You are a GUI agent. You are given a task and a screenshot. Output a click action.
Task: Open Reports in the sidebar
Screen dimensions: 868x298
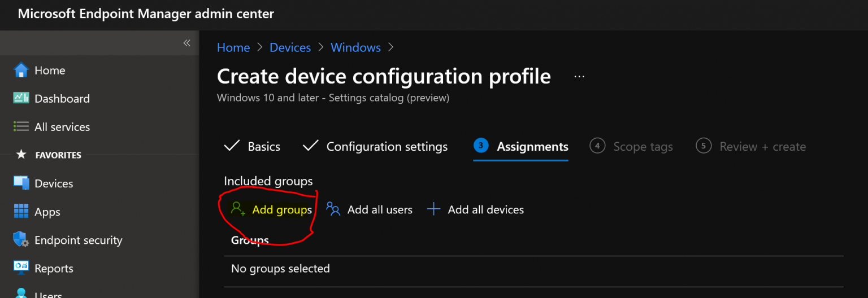pos(54,269)
